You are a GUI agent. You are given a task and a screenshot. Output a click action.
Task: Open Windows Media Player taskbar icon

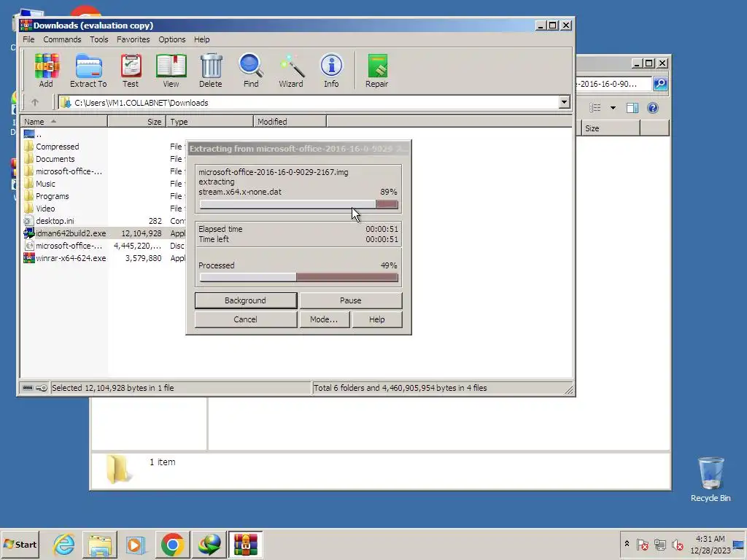(x=135, y=544)
